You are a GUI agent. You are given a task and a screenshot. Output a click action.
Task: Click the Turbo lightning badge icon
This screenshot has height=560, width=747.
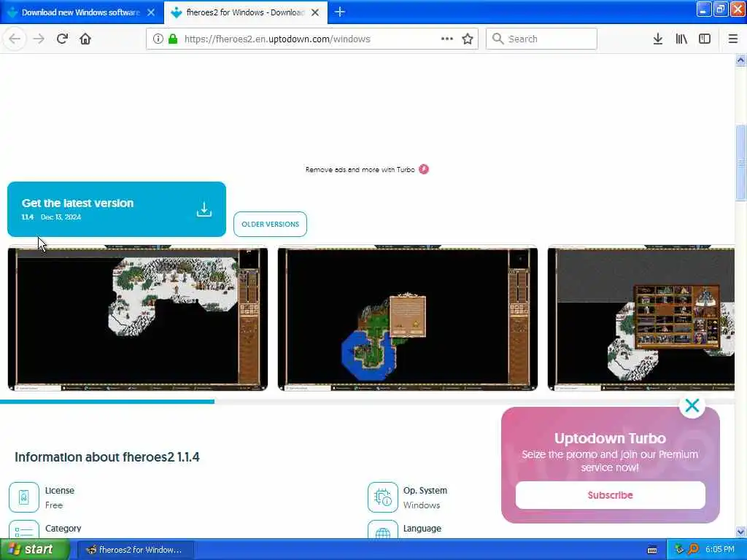424,169
